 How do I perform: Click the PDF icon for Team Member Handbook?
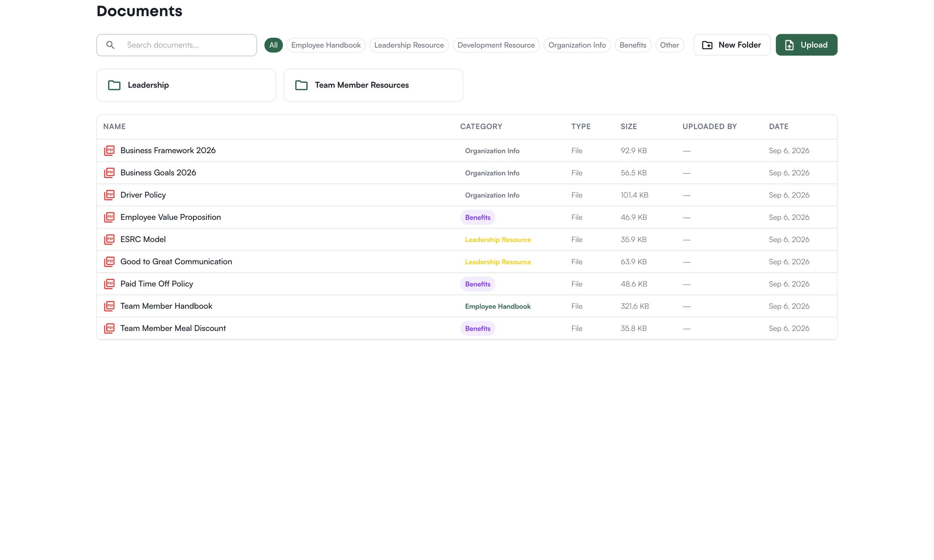(109, 306)
